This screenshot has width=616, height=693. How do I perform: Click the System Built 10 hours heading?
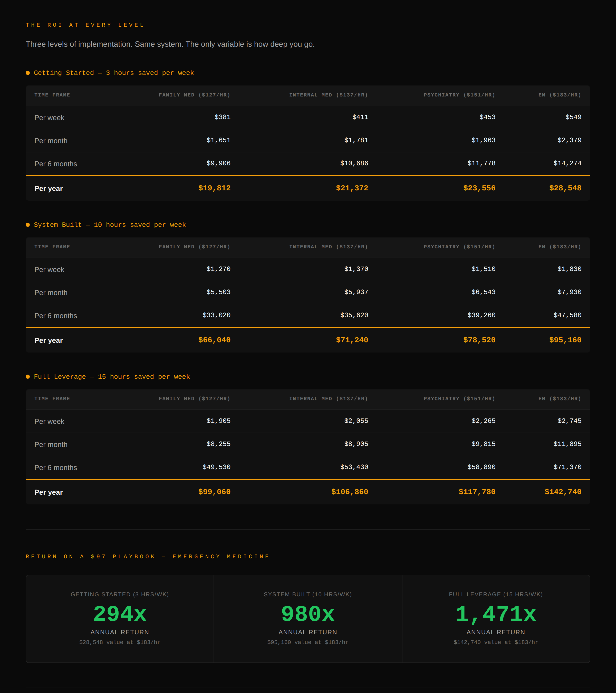pos(110,225)
